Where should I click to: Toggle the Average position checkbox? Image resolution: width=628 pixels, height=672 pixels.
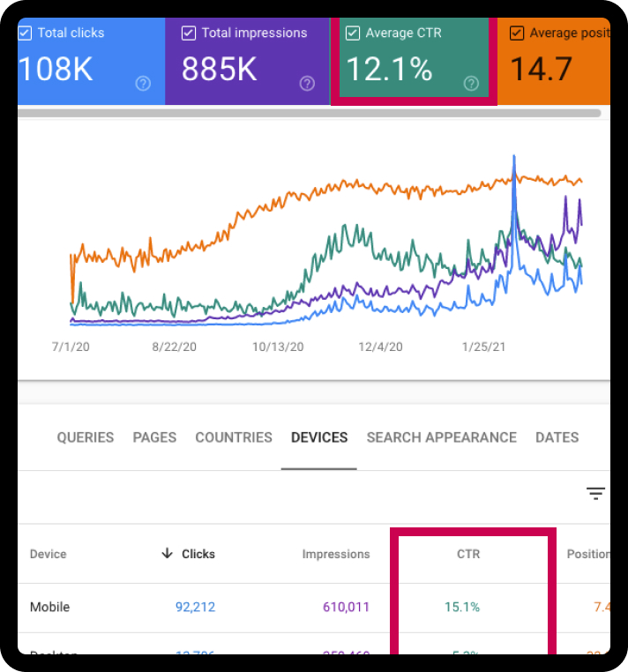(x=517, y=33)
